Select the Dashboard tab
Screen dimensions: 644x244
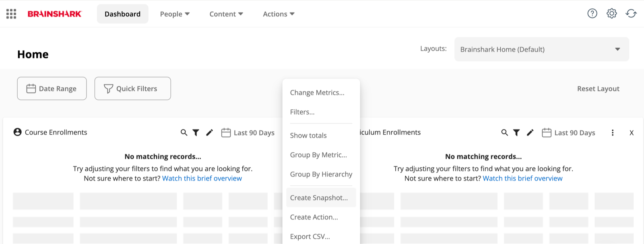tap(122, 14)
